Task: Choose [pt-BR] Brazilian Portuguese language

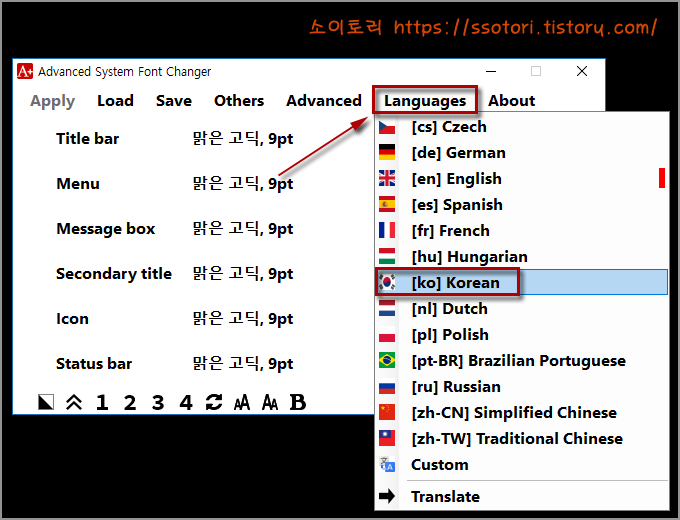Action: [522, 361]
